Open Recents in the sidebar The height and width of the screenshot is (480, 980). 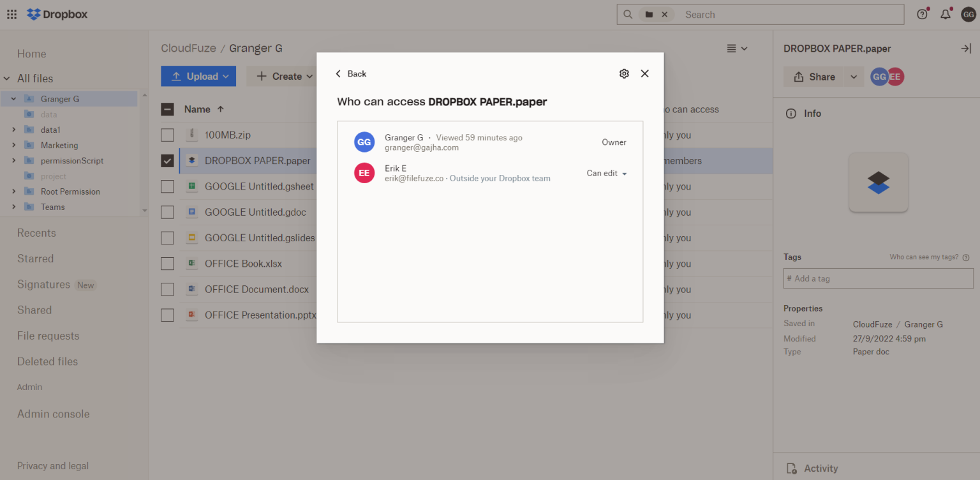coord(36,233)
